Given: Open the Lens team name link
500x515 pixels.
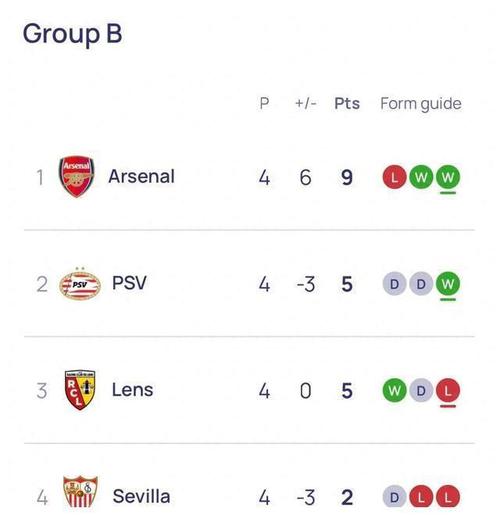Looking at the screenshot, I should pyautogui.click(x=132, y=390).
